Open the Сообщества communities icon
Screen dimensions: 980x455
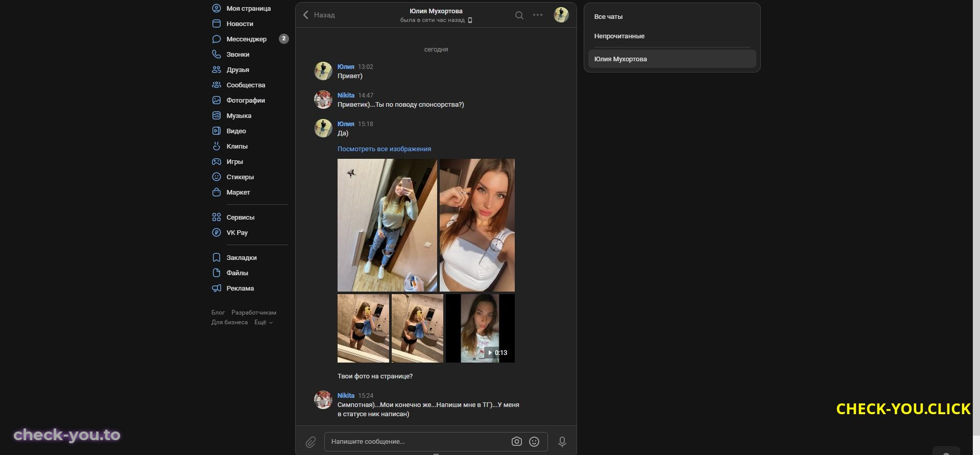coord(217,85)
